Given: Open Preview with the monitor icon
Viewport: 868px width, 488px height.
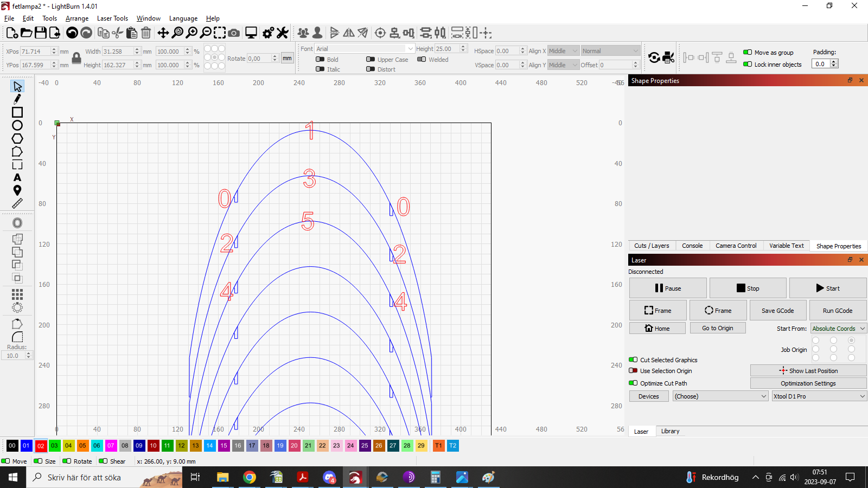Looking at the screenshot, I should tap(251, 33).
